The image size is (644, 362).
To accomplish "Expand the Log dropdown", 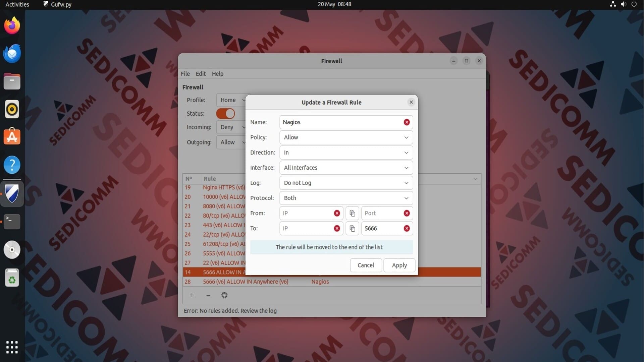I will pos(346,183).
